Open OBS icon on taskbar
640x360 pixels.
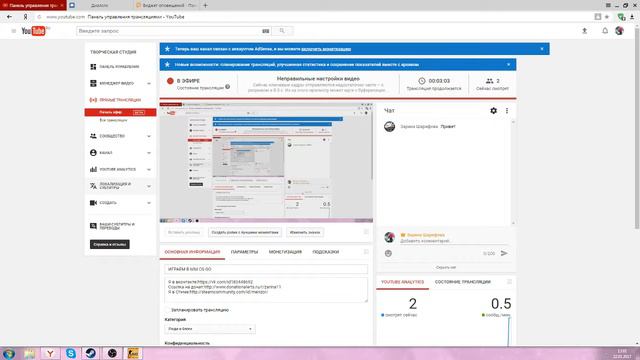click(x=112, y=353)
